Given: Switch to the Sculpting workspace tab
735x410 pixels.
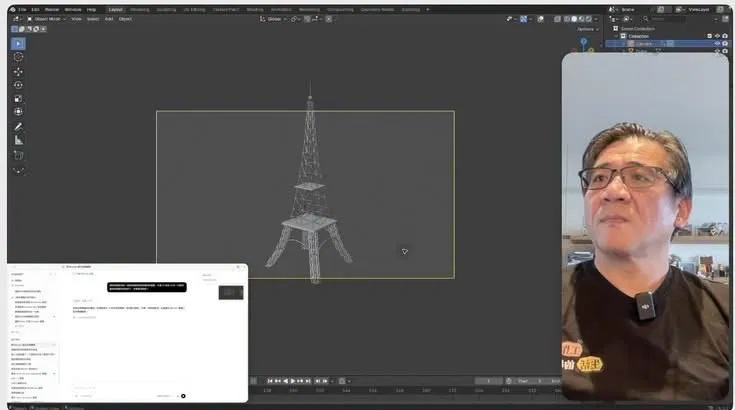Looking at the screenshot, I should tap(166, 9).
